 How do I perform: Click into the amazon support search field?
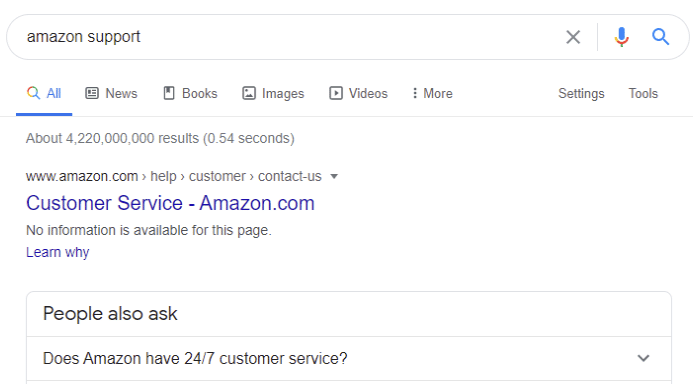click(x=287, y=37)
